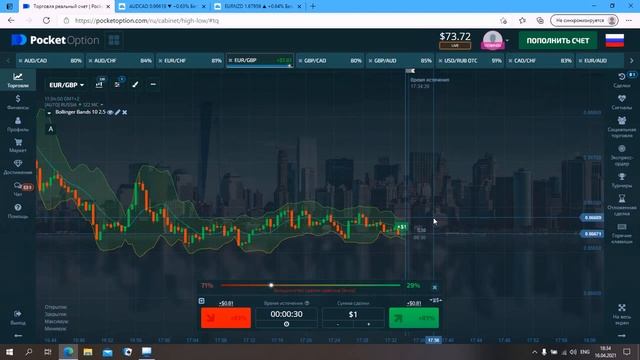Image resolution: width=640 pixels, height=360 pixels.
Task: Click the red sell down button
Action: pos(226,318)
